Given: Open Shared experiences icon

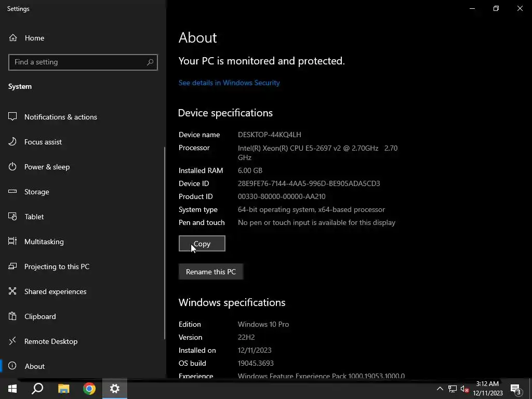Looking at the screenshot, I should (x=12, y=291).
